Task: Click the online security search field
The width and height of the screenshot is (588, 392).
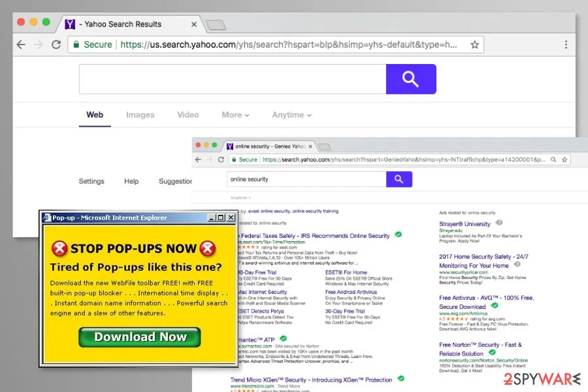Action: (306, 179)
